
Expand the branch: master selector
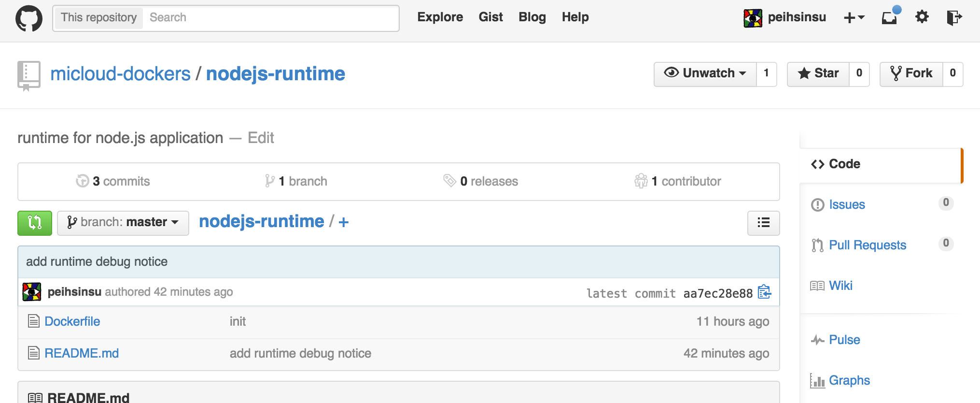123,222
